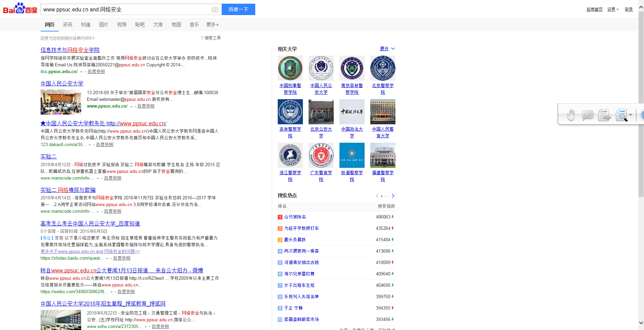Switch to the 资讯 tab
Screen dimensions: 644x330
point(67,24)
